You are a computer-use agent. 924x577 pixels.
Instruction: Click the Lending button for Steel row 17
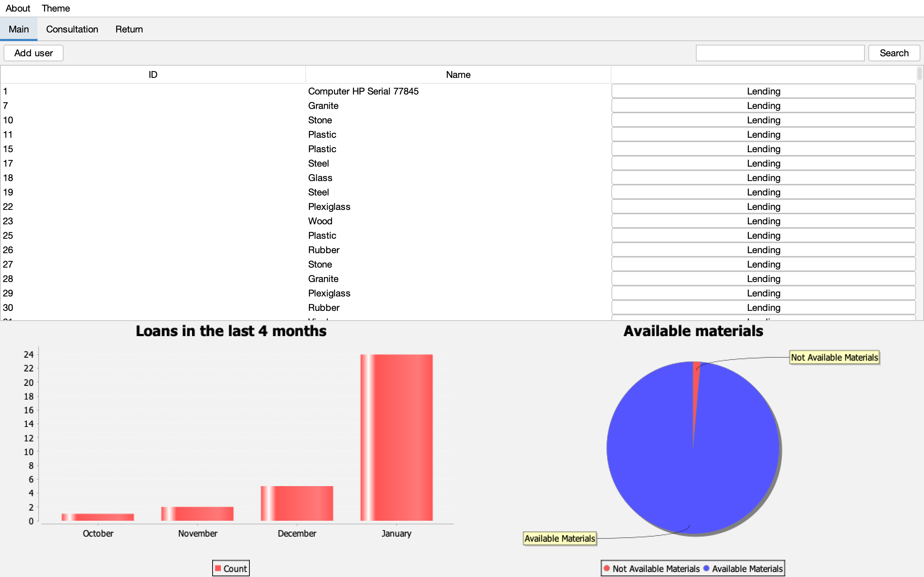pos(764,163)
